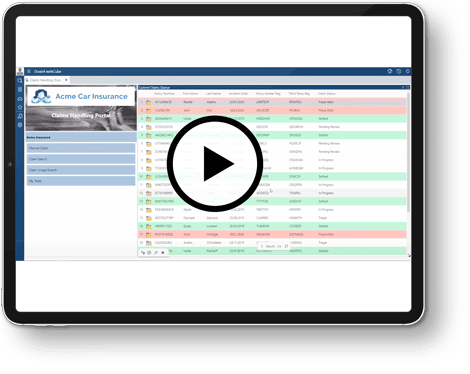Click the leftmost top-right header icon

[390, 71]
